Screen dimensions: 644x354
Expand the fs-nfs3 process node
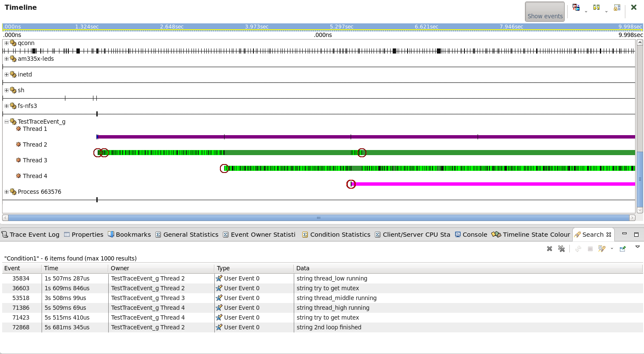(x=6, y=106)
